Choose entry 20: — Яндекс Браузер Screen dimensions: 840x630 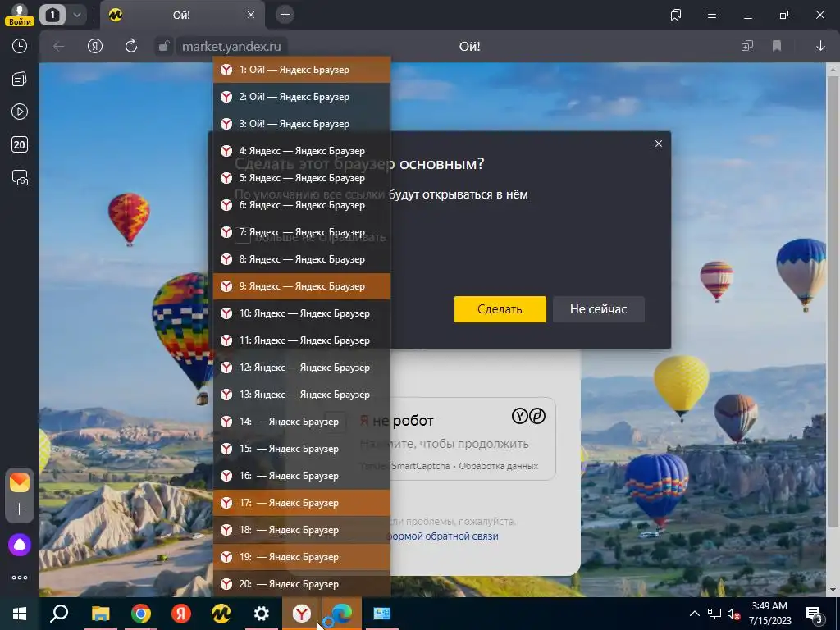[302, 584]
